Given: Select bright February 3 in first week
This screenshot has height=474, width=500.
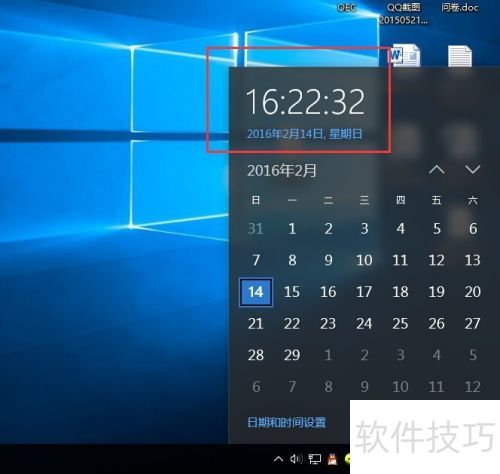Looking at the screenshot, I should pos(364,229).
